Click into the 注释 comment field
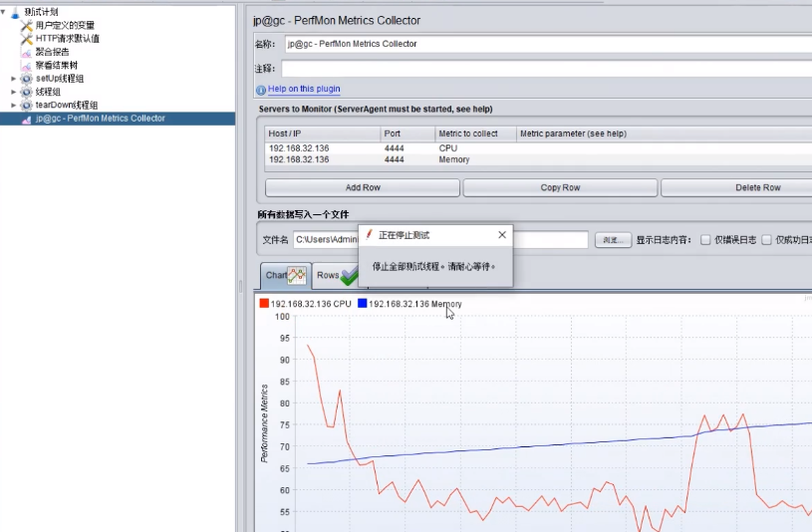Screen dimensions: 812x532 tap(547, 69)
